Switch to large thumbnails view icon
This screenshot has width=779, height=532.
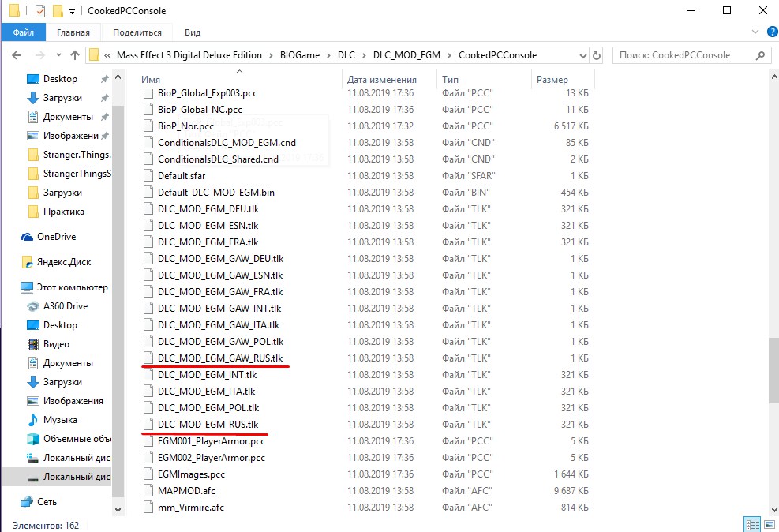point(770,524)
